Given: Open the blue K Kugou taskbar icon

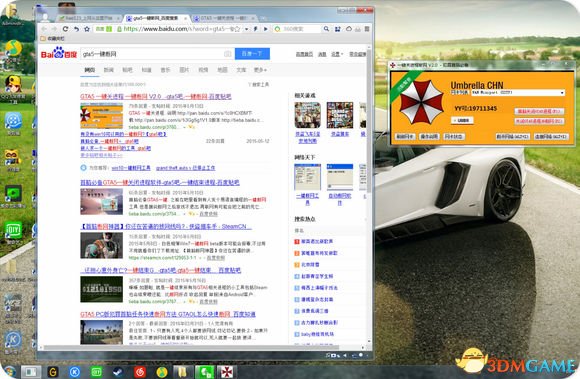Looking at the screenshot, I should coord(74,372).
